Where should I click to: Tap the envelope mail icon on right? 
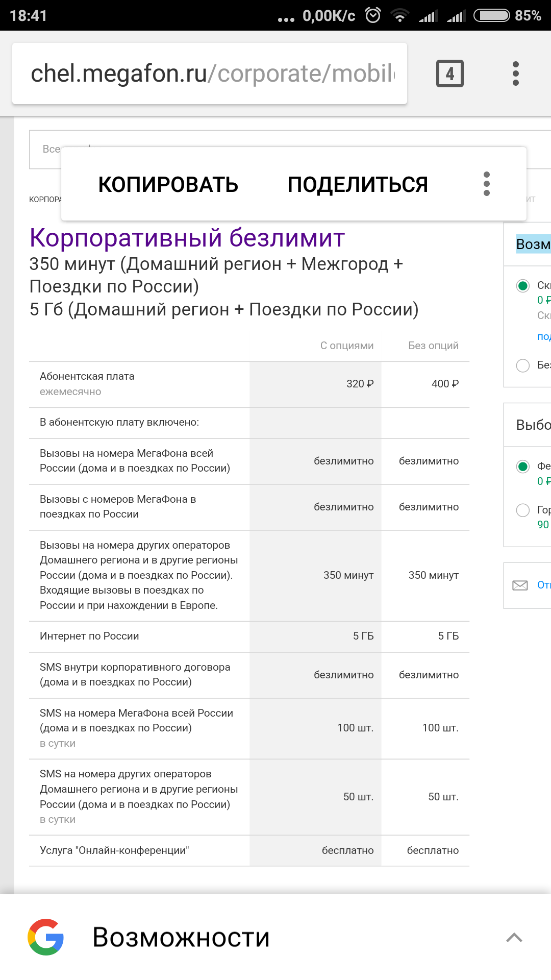click(x=520, y=585)
